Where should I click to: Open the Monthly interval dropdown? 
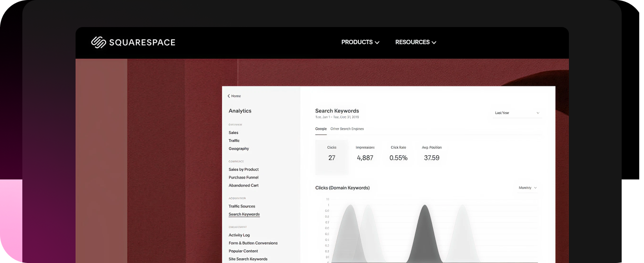528,188
